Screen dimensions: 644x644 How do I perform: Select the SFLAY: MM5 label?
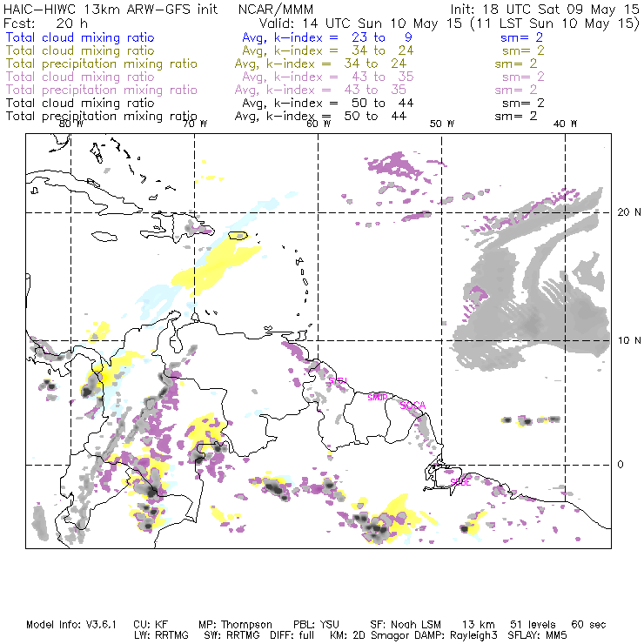tap(537, 635)
